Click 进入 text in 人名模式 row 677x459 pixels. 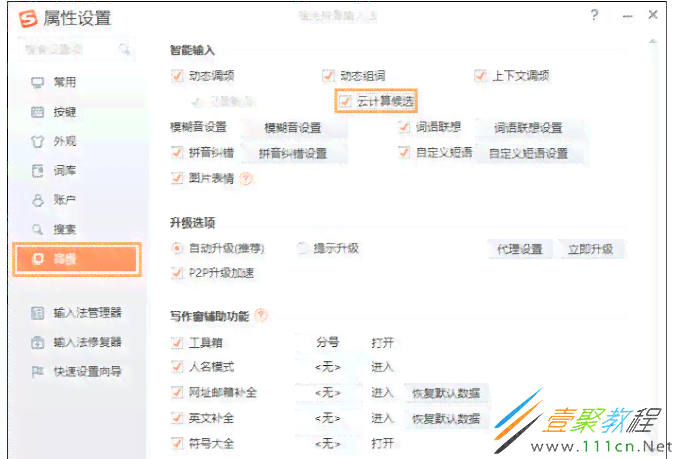[383, 367]
